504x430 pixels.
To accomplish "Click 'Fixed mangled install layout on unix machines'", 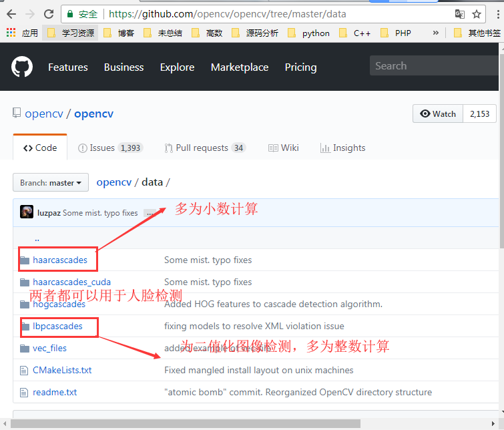I will (259, 370).
